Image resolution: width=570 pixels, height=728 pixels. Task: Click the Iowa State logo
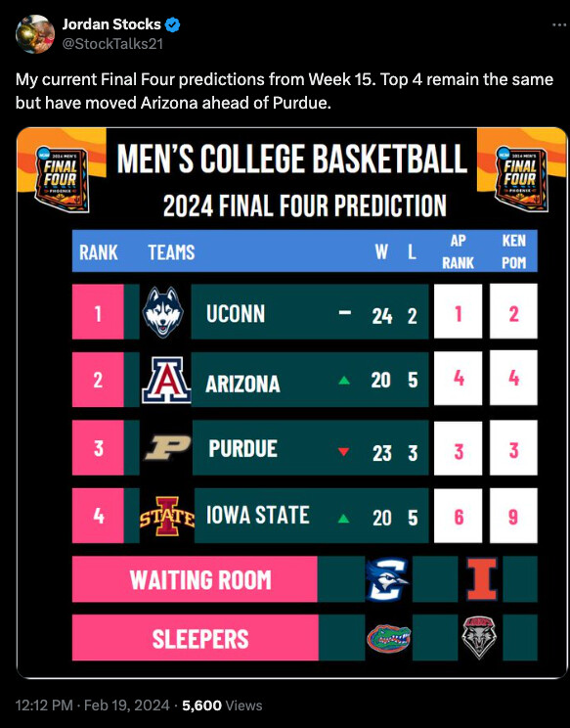[167, 516]
